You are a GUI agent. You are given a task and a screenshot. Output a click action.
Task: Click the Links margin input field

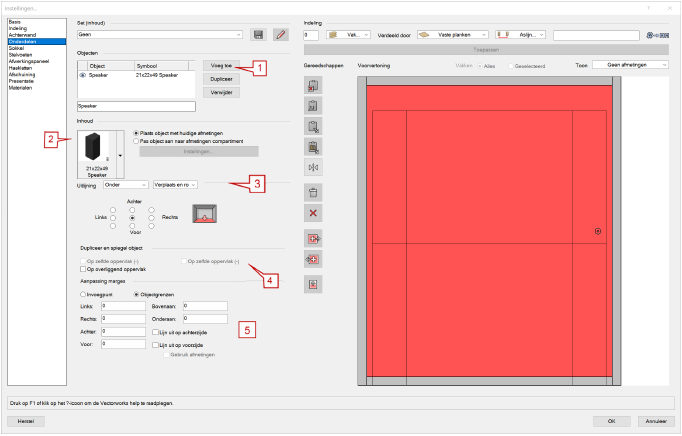point(124,306)
